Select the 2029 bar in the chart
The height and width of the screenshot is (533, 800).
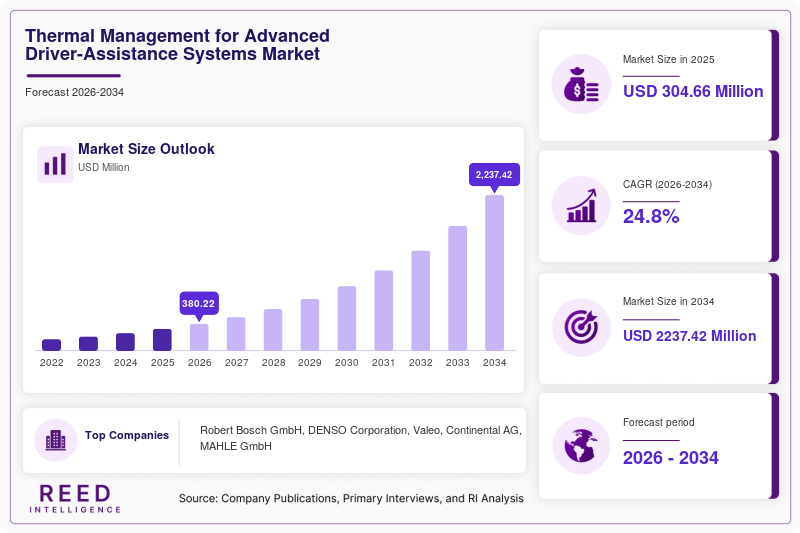coord(310,325)
